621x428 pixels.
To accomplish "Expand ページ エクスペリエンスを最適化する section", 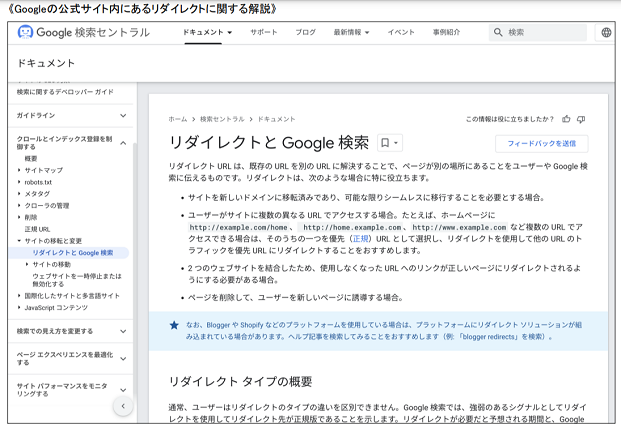I will click(x=123, y=359).
